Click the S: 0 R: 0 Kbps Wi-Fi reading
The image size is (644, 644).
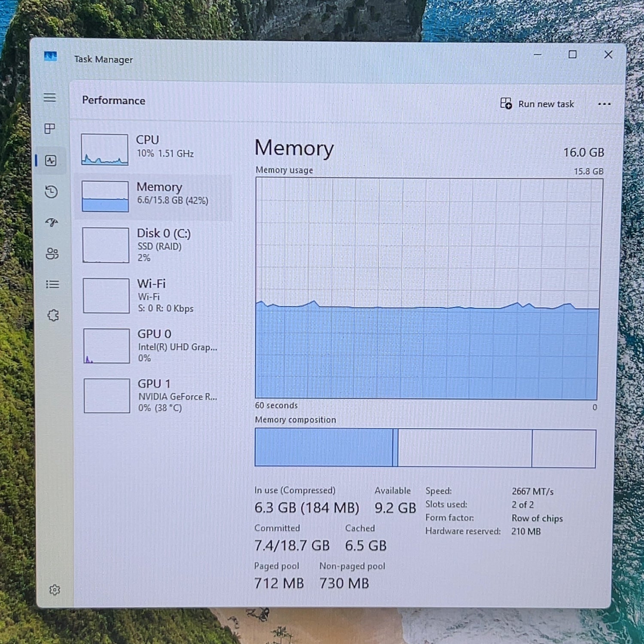pyautogui.click(x=166, y=308)
